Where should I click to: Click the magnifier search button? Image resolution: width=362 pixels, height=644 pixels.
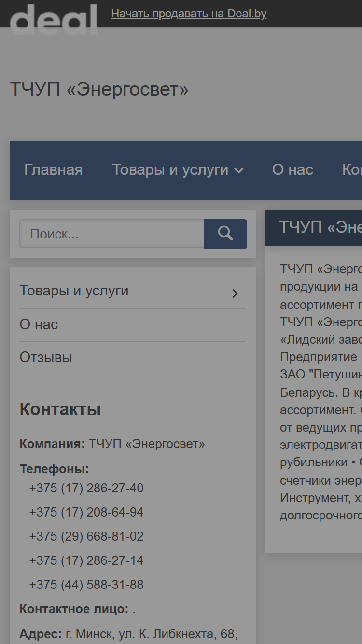(x=225, y=234)
